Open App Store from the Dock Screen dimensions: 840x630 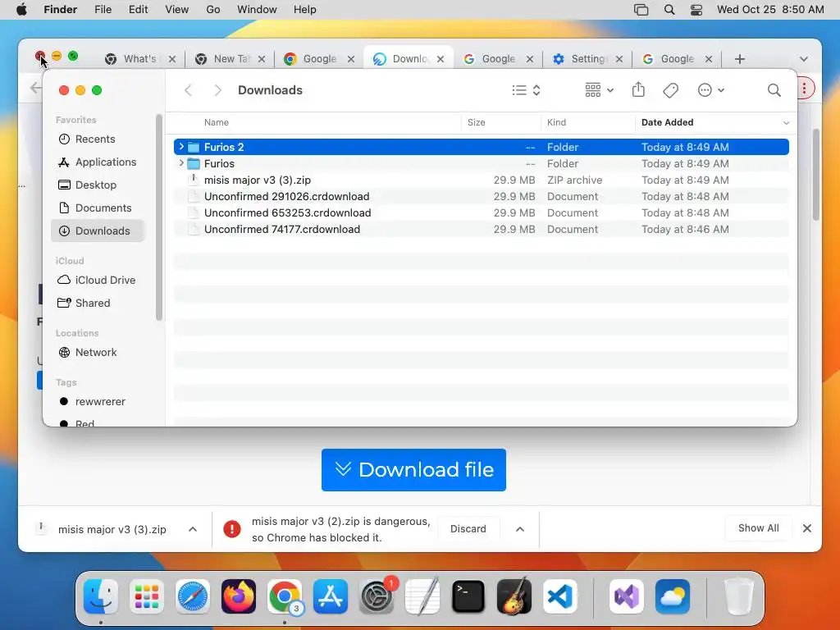[331, 596]
